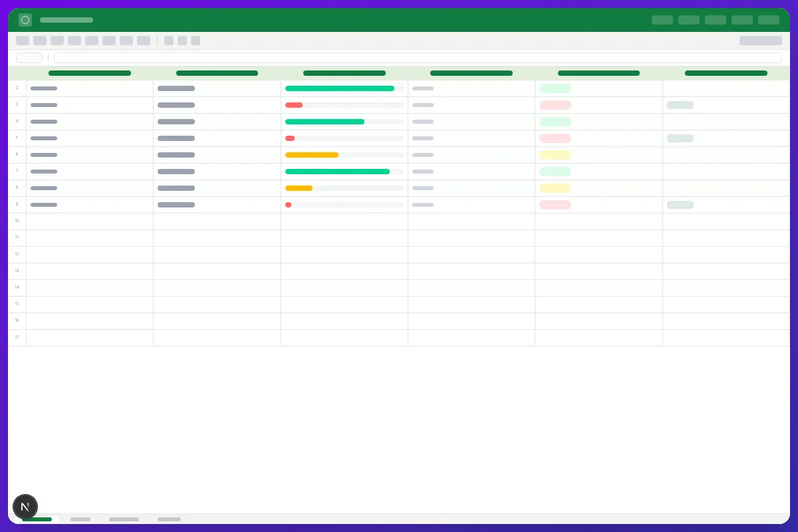Click the green progress bar in row 7

(337, 172)
